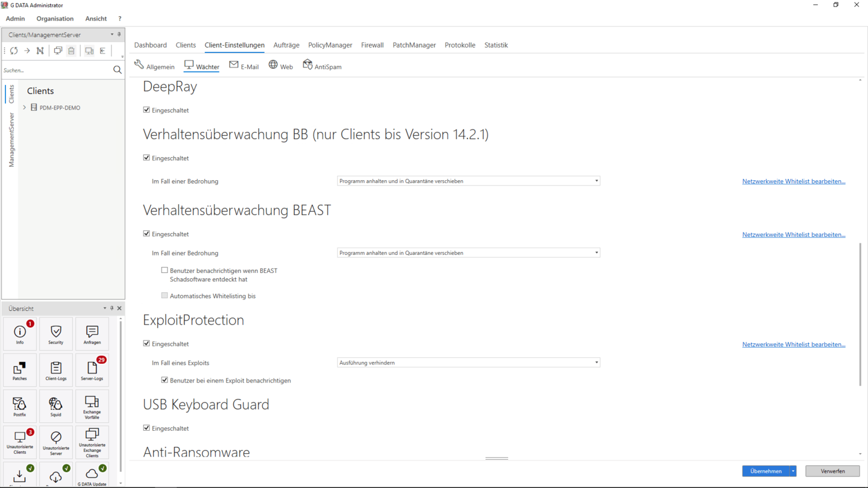This screenshot has width=868, height=488.
Task: Open the Ansicht menu
Action: coord(96,19)
